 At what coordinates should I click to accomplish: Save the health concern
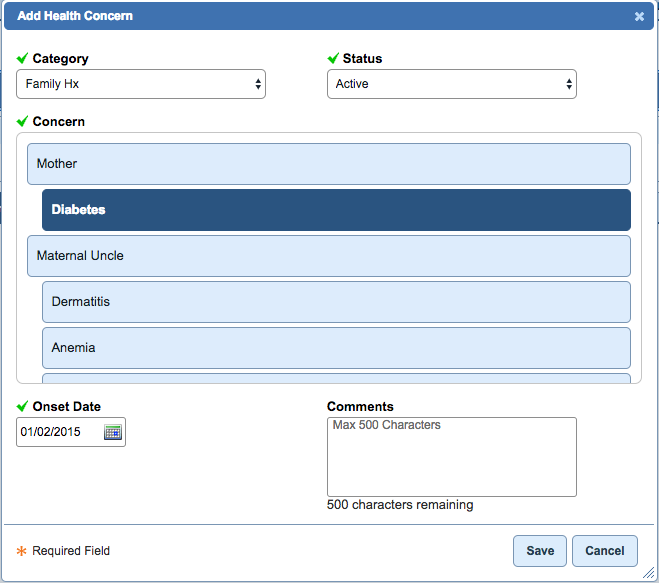coord(540,551)
